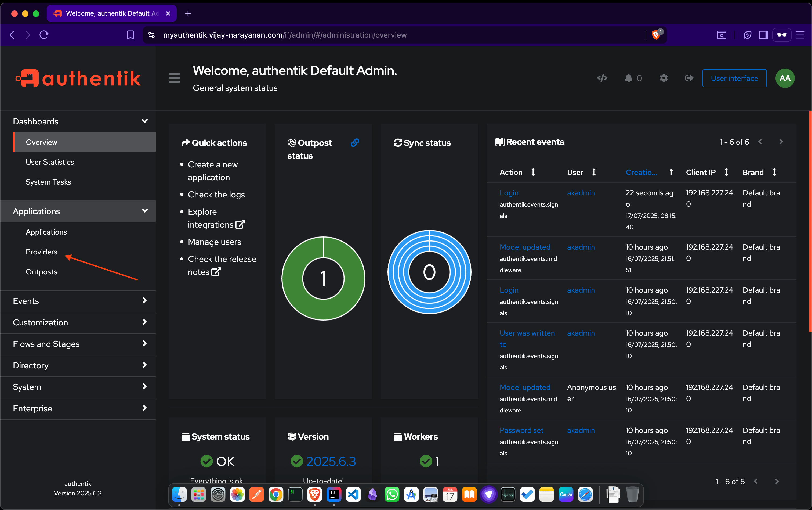This screenshot has height=510, width=812.
Task: Click akadmin in the 22 seconds ago row
Action: coord(581,193)
